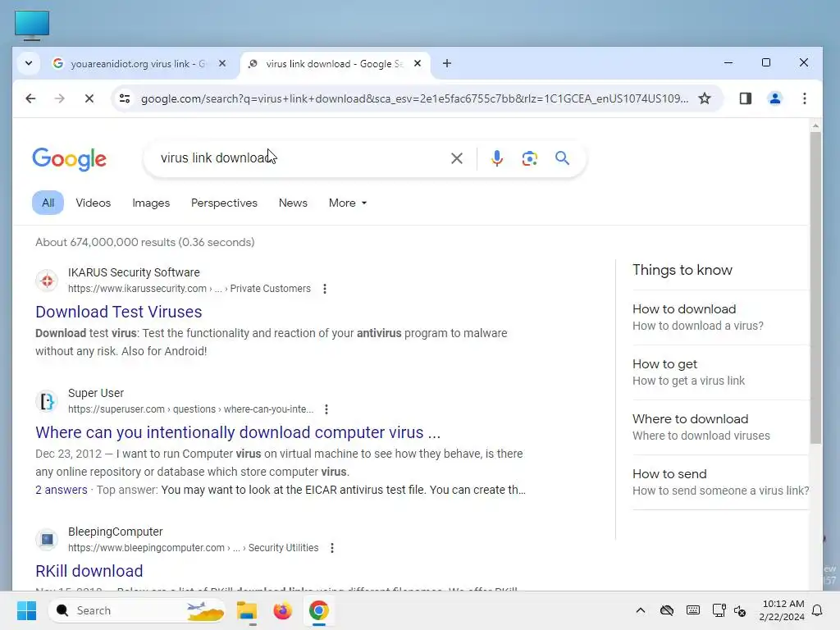Open the touch keyboard tray icon
The width and height of the screenshot is (840, 630).
(x=692, y=610)
